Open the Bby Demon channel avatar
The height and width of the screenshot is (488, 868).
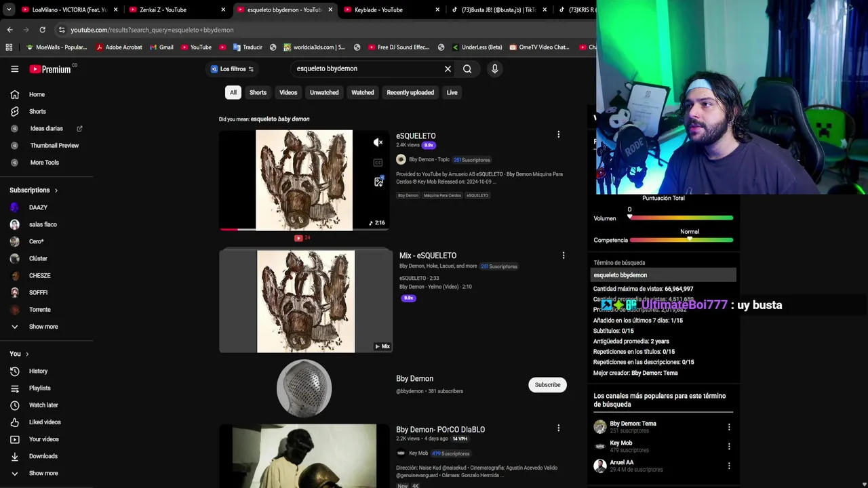[304, 388]
